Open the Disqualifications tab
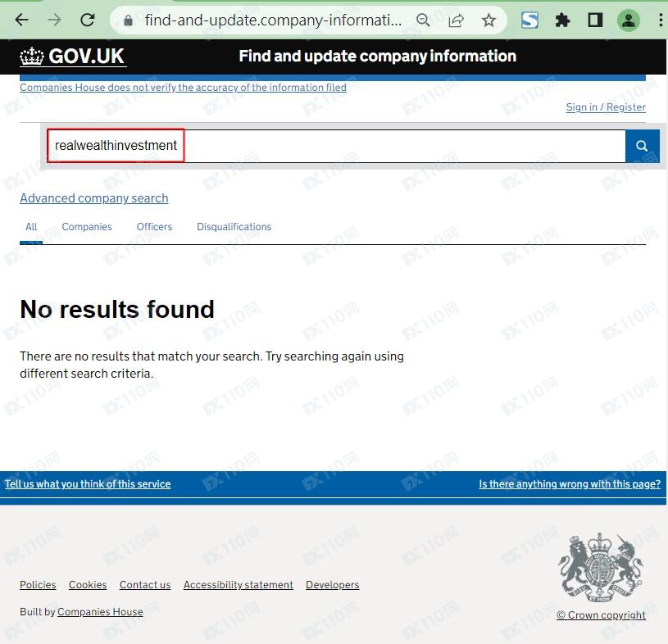 234,227
